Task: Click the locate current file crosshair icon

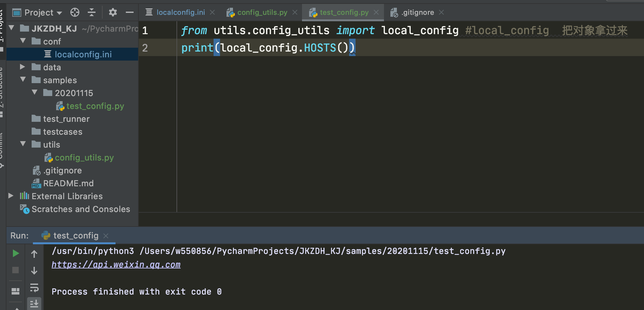Action: (75, 13)
